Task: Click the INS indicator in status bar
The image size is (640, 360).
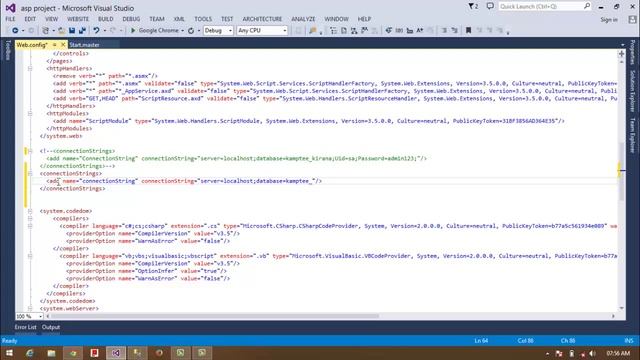Action: click(629, 340)
